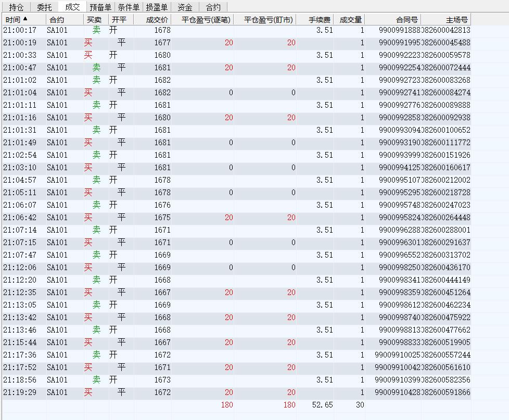The height and width of the screenshot is (420, 509).
Task: Click the 主场号 column header
Action: click(x=446, y=20)
